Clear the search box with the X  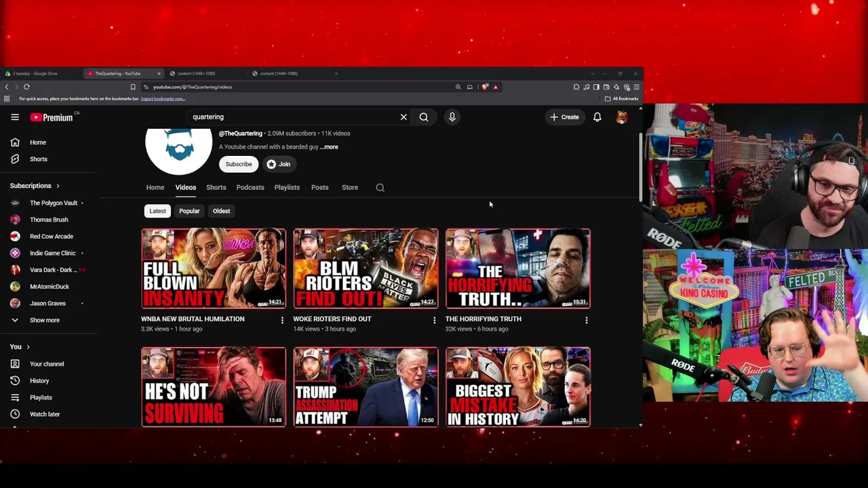[403, 117]
